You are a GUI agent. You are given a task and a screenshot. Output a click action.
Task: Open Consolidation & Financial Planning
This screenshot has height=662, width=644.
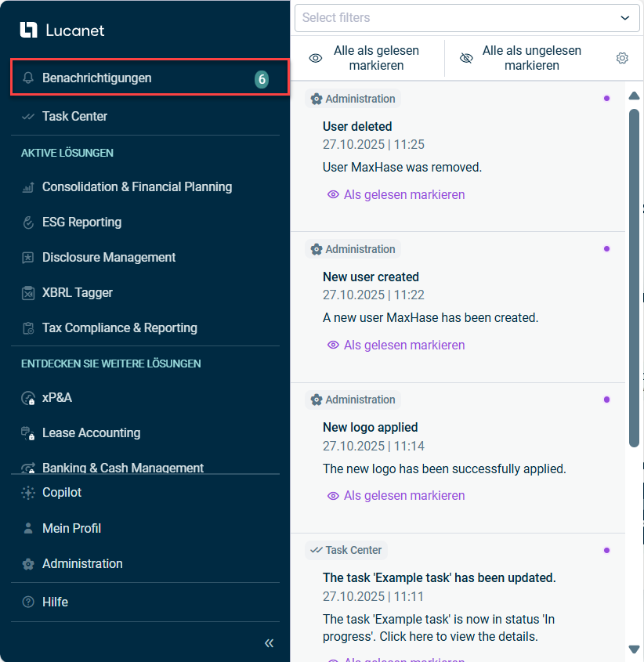(137, 187)
